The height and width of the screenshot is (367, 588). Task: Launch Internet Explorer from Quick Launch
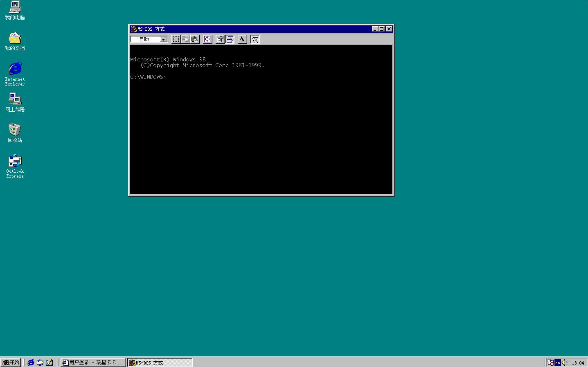pos(31,362)
